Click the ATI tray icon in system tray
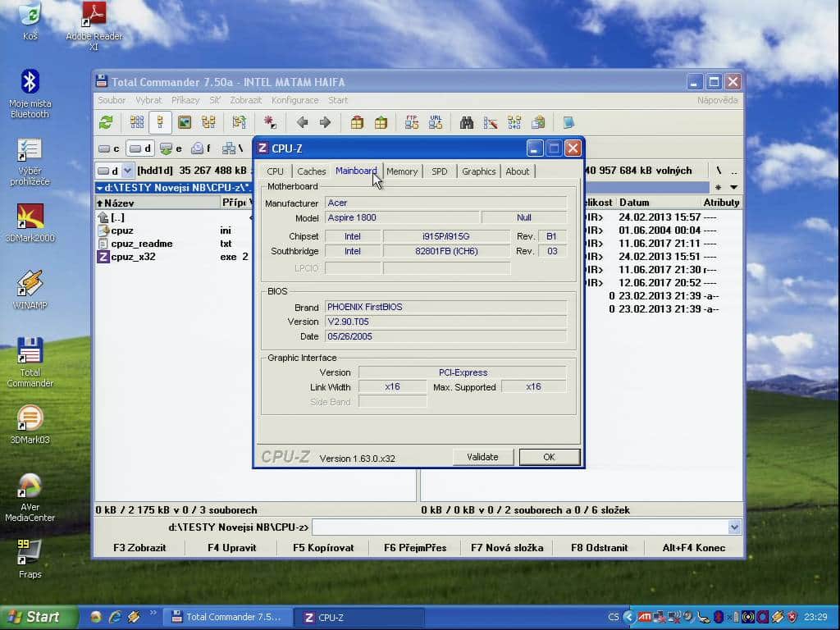 point(645,617)
